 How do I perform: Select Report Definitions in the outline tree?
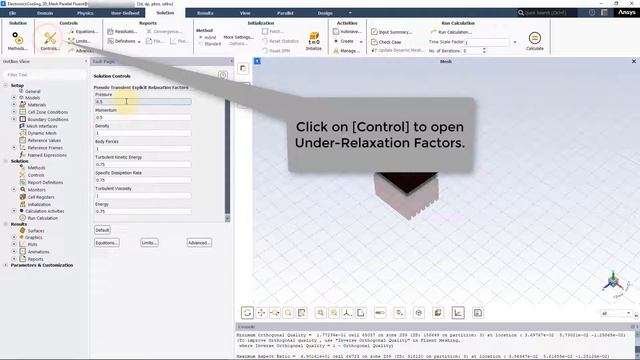pos(45,182)
